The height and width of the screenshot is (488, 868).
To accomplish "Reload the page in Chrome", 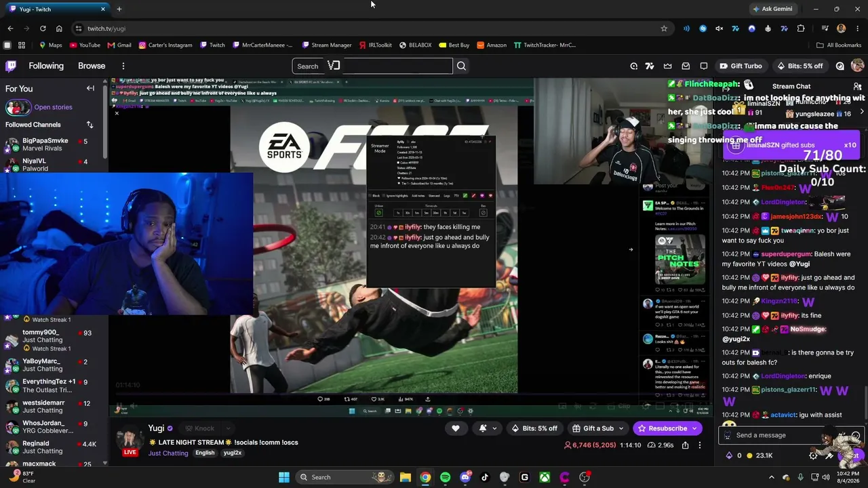I will [43, 28].
